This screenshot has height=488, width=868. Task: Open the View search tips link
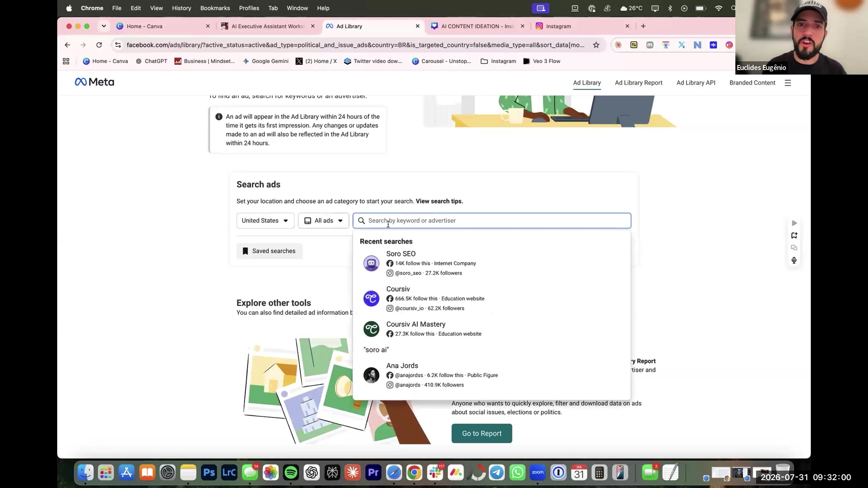click(439, 201)
